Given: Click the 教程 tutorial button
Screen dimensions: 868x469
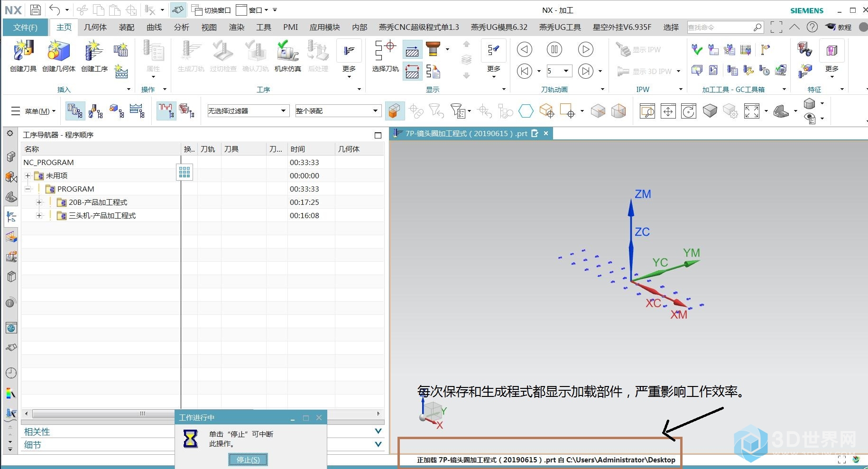Looking at the screenshot, I should [839, 27].
